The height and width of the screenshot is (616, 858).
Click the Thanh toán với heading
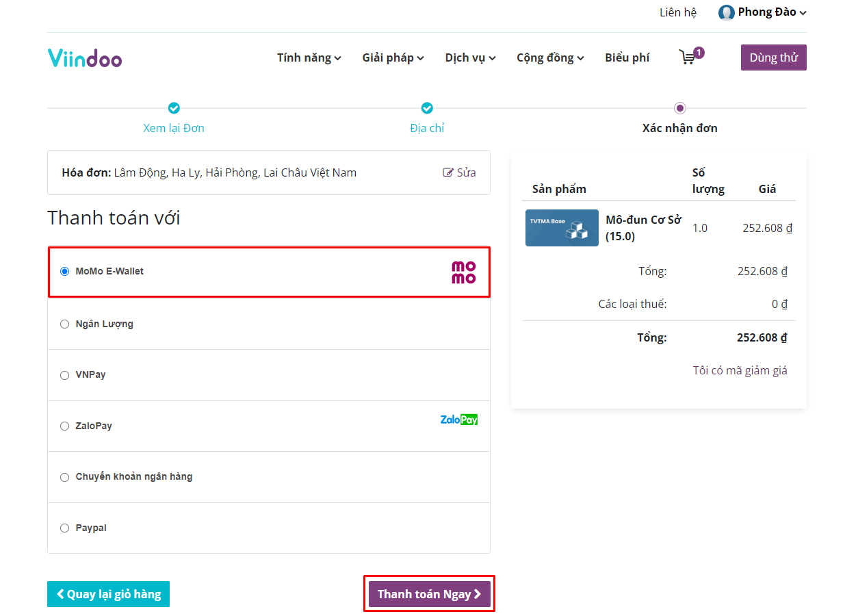[114, 218]
